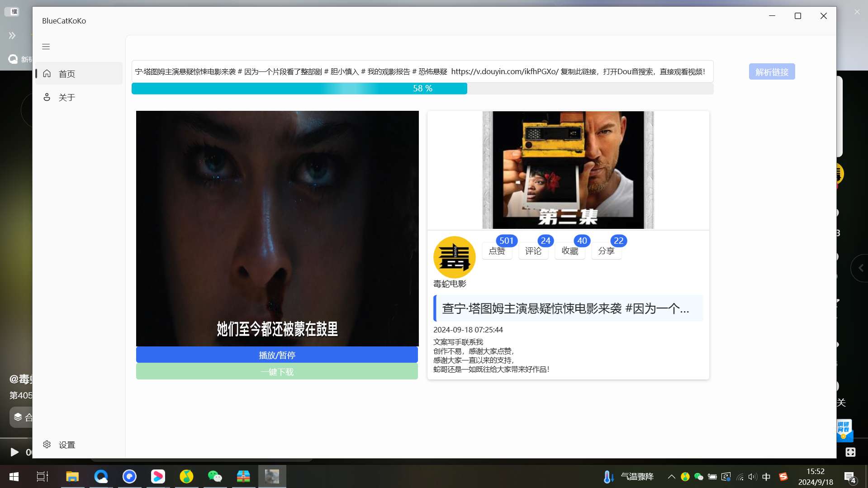Click the 24 comments count badge
This screenshot has width=868, height=488.
[545, 241]
